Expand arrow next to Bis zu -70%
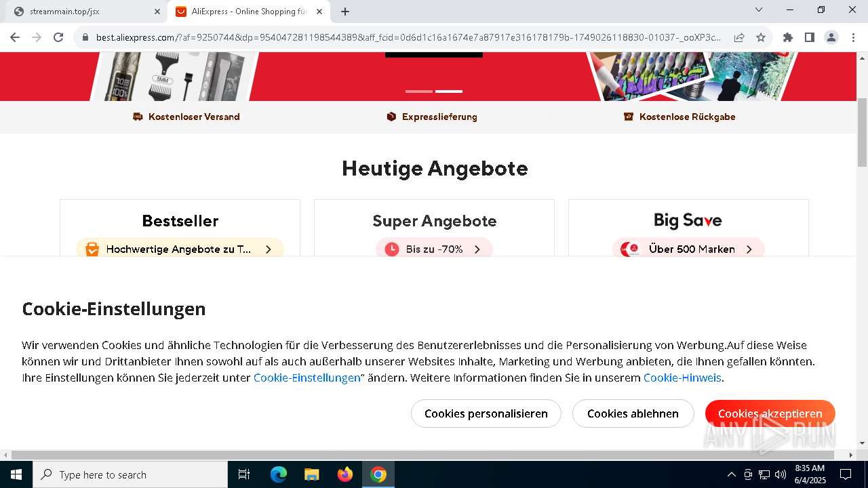The width and height of the screenshot is (868, 488). point(477,249)
